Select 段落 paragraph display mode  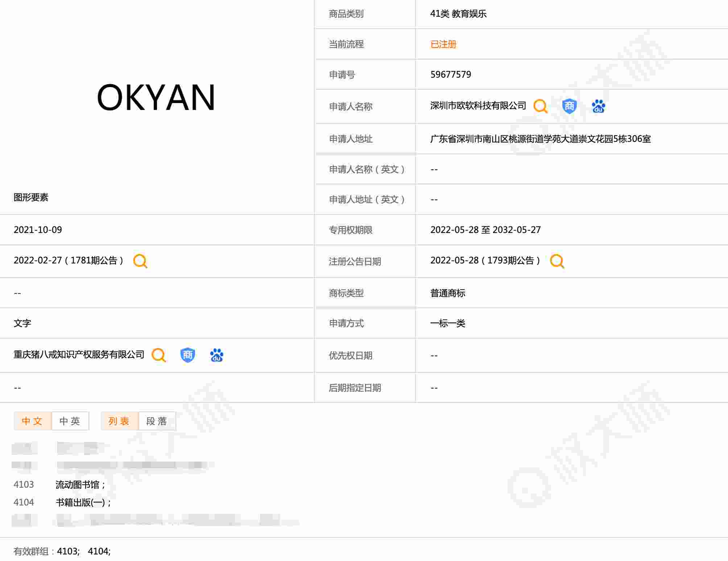click(x=157, y=421)
